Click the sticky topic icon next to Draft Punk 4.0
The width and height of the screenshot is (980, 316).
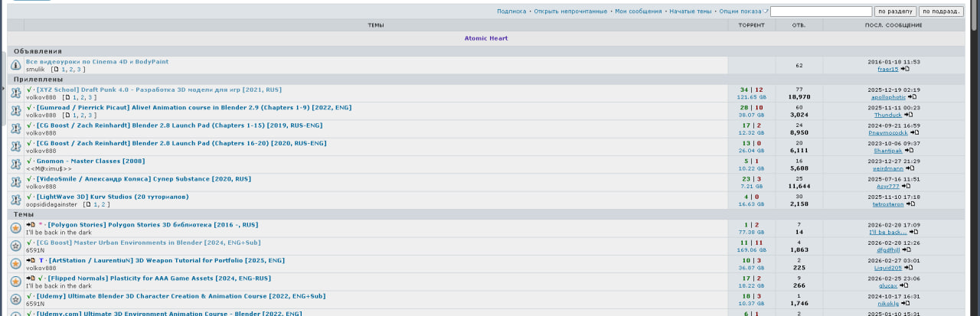[15, 93]
